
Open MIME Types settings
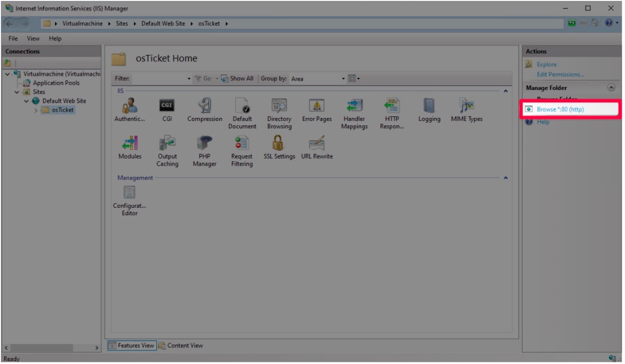466,110
